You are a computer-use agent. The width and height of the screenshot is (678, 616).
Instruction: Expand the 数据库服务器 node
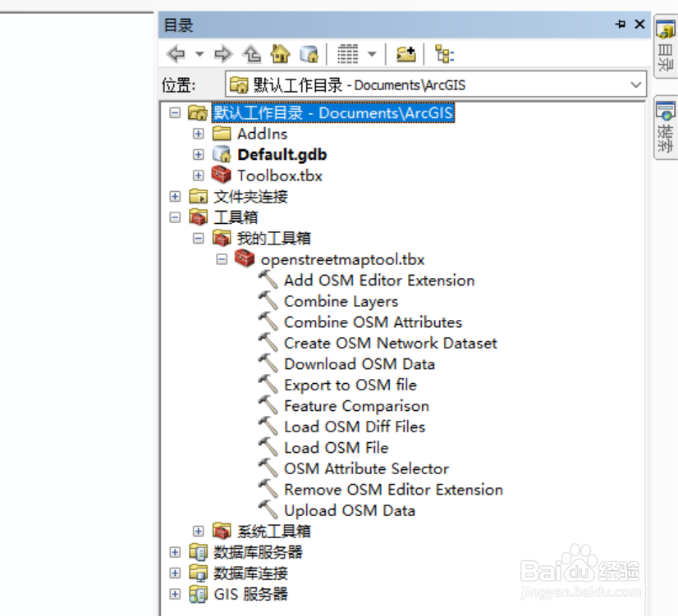point(175,552)
